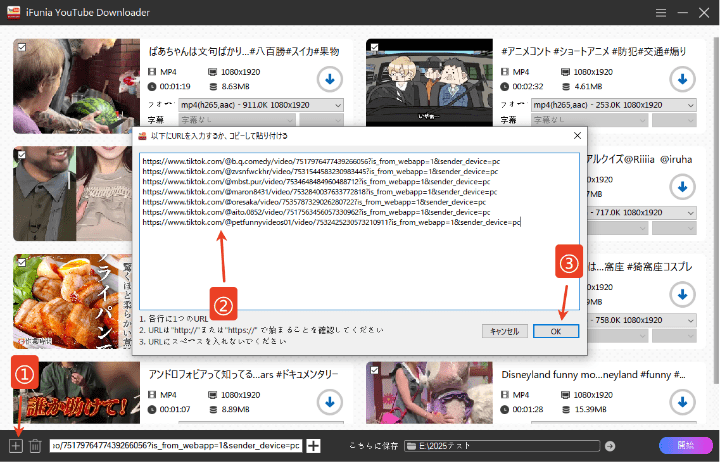Click the Disneyland video thumbnail
This screenshot has width=720, height=462.
[429, 393]
